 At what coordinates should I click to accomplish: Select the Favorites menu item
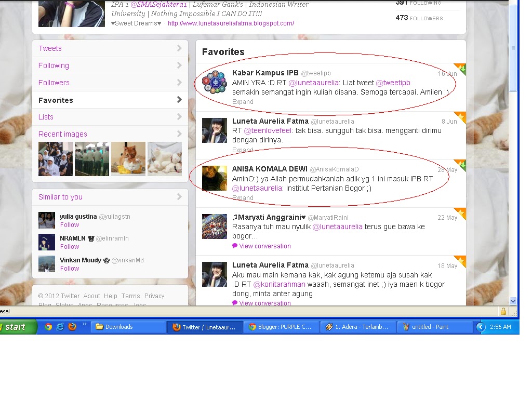(x=110, y=100)
